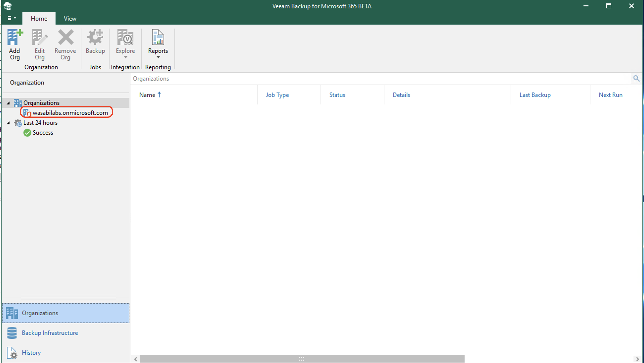This screenshot has width=644, height=363.
Task: Close the Veeam Backup window
Action: coord(632,6)
